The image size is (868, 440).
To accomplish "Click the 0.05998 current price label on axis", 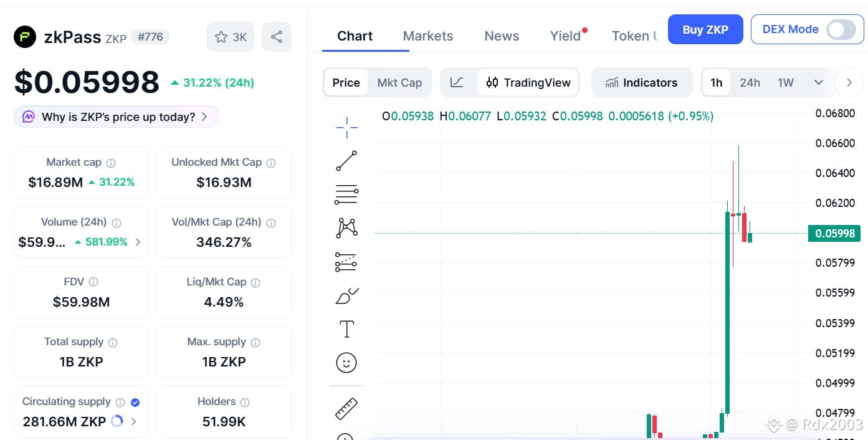I will 834,233.
